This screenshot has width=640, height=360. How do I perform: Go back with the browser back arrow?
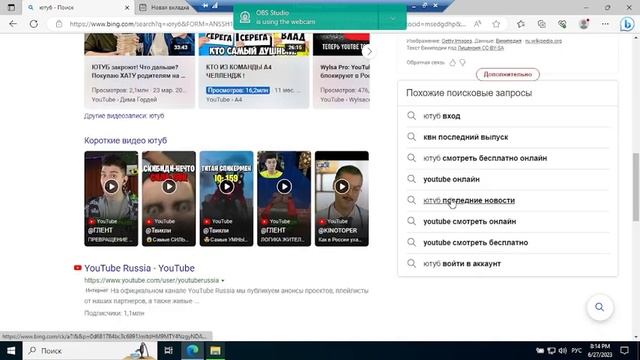[13, 24]
